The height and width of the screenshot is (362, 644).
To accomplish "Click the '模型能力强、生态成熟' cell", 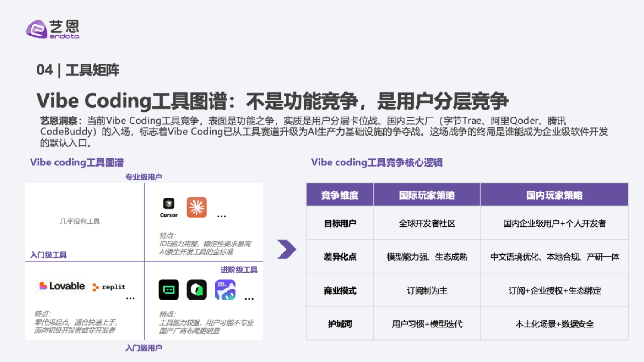I will pos(427,257).
